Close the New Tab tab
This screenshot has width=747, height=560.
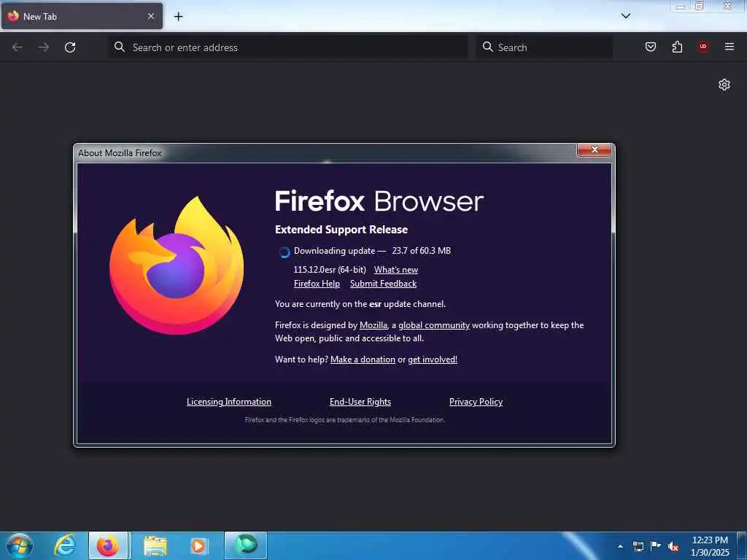tap(151, 16)
